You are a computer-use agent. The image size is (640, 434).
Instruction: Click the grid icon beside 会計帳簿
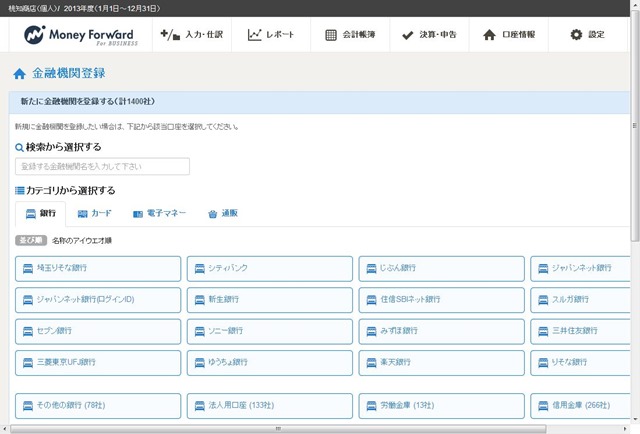331,35
